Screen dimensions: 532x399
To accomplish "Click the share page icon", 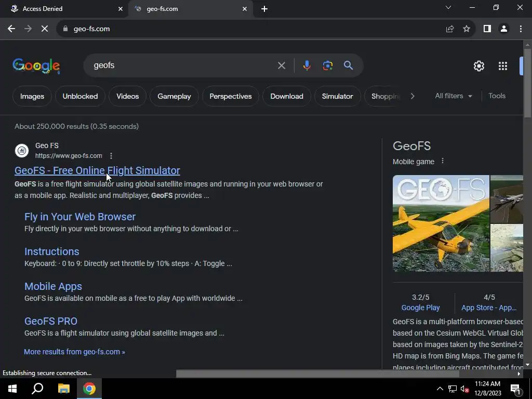I will click(450, 29).
